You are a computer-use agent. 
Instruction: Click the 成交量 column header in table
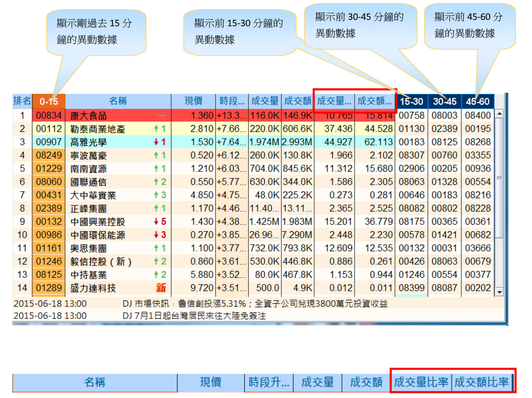[x=265, y=101]
